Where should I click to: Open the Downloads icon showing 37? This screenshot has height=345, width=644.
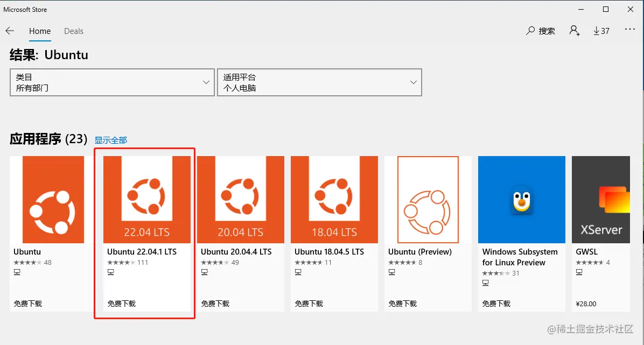[601, 31]
